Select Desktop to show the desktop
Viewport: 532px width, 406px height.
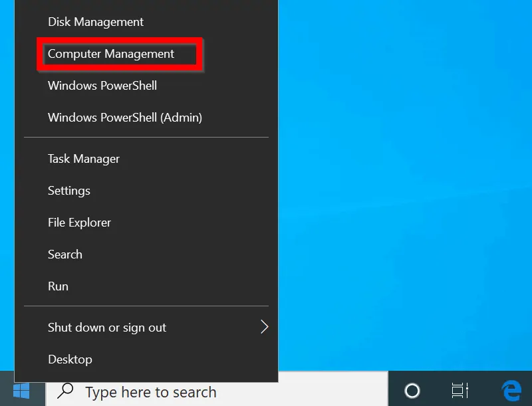70,359
